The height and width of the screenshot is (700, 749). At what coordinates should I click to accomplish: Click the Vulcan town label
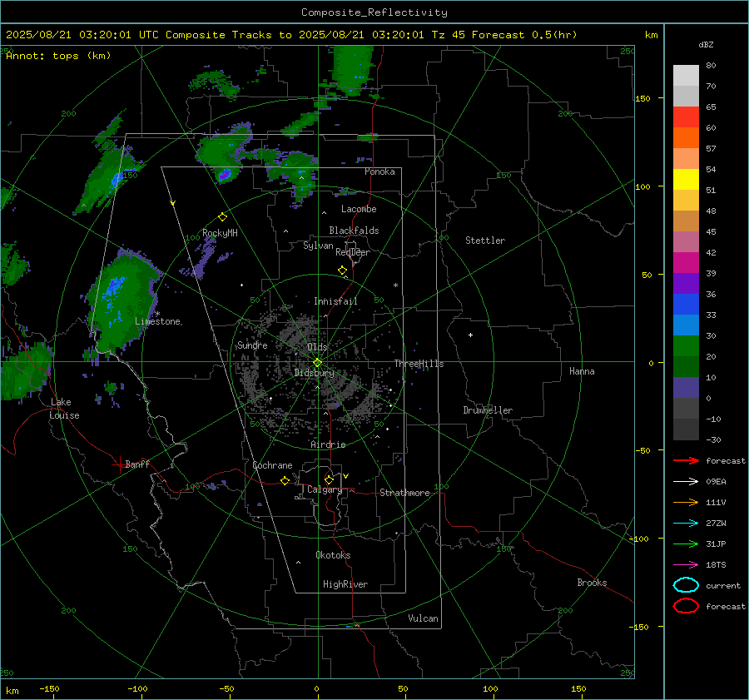coord(424,618)
